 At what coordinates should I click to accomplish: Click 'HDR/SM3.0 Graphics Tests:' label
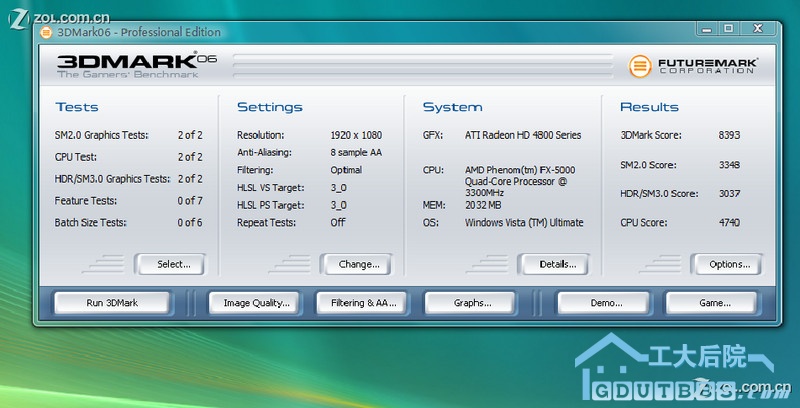point(112,179)
